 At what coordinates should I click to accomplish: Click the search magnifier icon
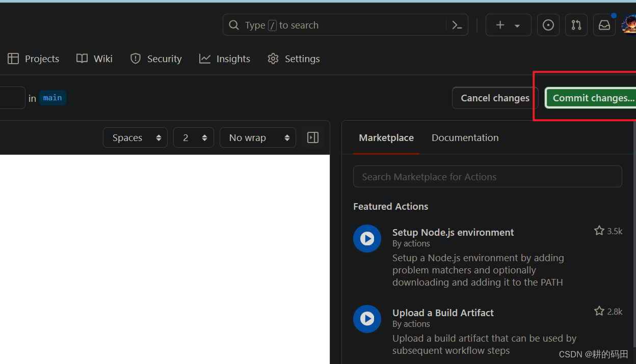point(234,25)
